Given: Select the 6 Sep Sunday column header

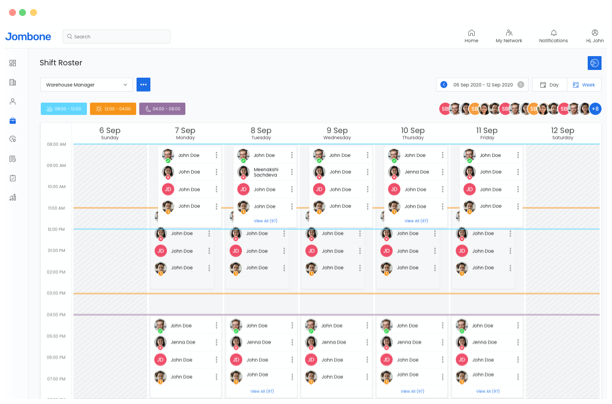Looking at the screenshot, I should click(110, 133).
